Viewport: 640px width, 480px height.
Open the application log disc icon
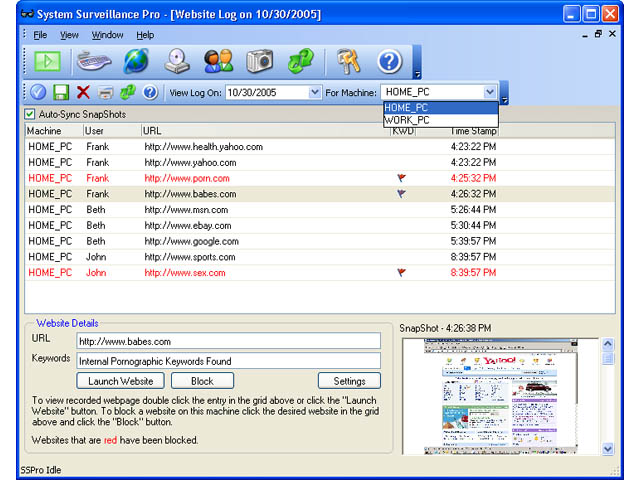177,61
